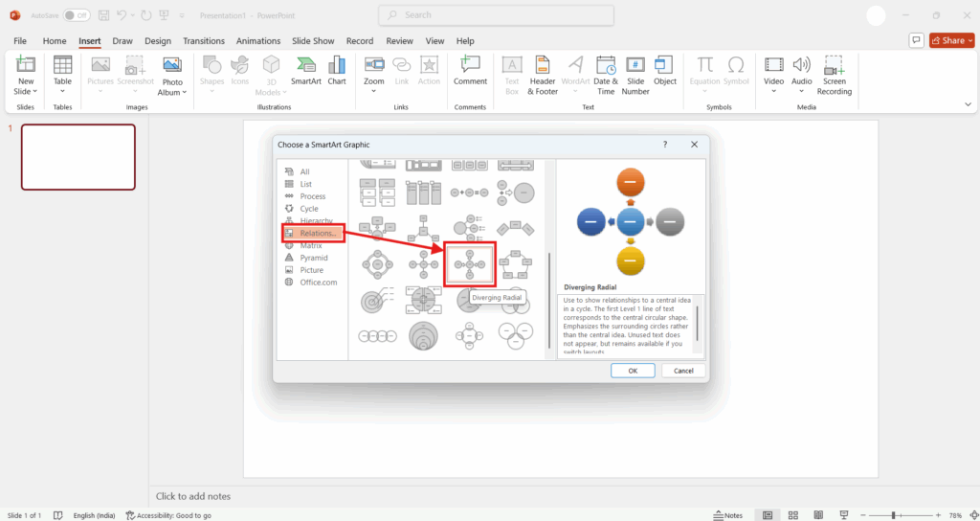
Task: Insert a Slide Number
Action: (635, 75)
